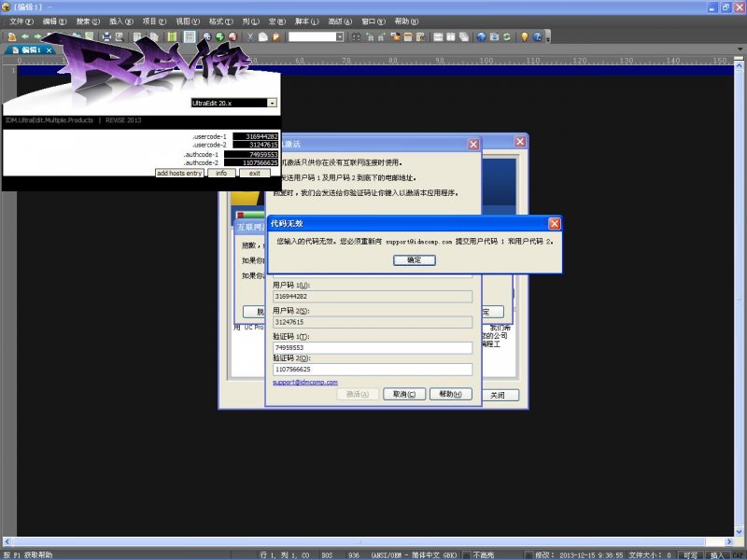Screen dimensions: 747x560
Task: Click the red circular toolbar icon
Action: 233,36
